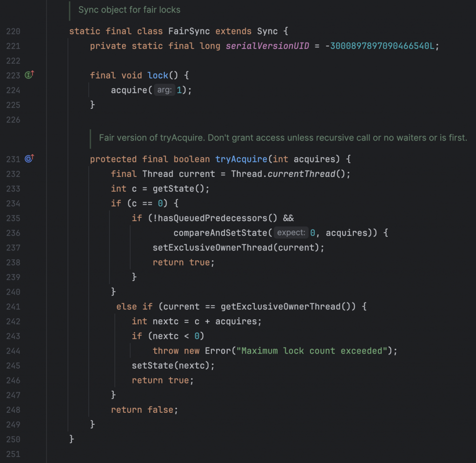Click the 'arg:' inlay hint in acquire call
Screen dimensions: 476x463
pos(165,90)
